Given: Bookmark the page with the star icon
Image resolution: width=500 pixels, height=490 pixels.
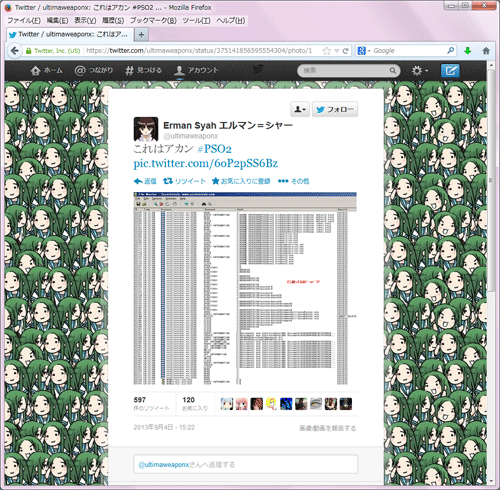Looking at the screenshot, I should 327,51.
